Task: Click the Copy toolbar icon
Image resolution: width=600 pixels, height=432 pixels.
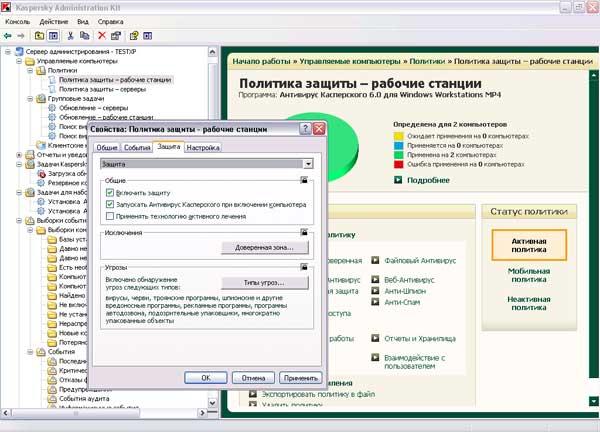Action: coord(85,36)
